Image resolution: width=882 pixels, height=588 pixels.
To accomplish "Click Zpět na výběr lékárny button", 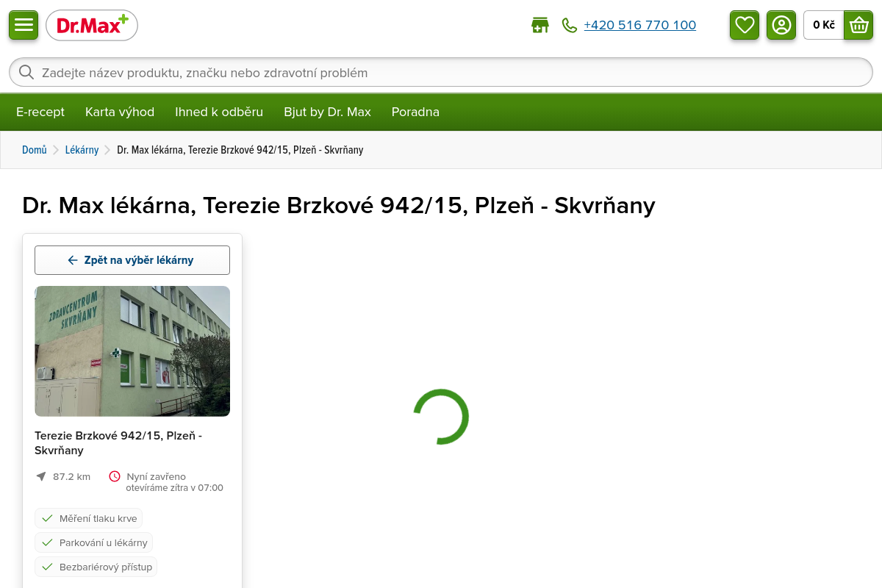I will [132, 260].
